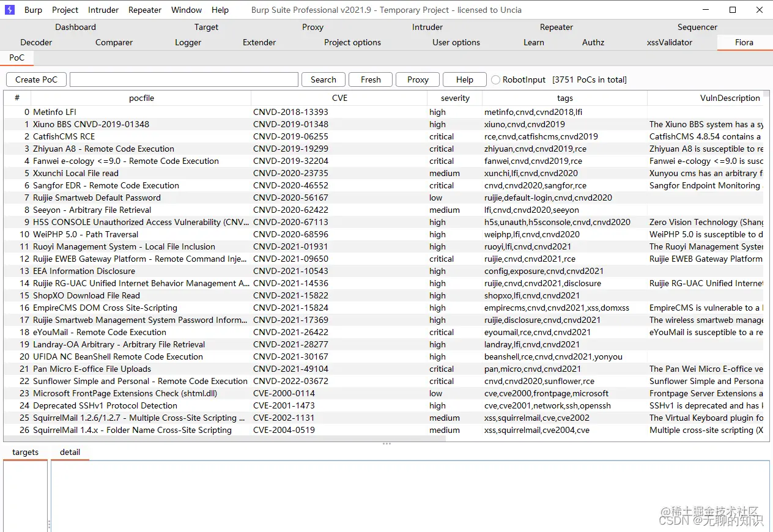
Task: Sort by the # column header
Action: point(17,98)
